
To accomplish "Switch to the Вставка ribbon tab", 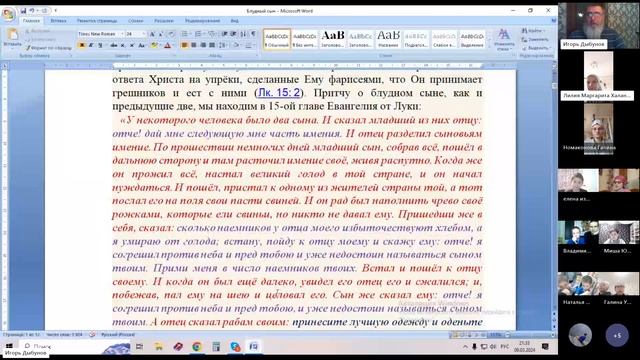I will click(x=58, y=20).
